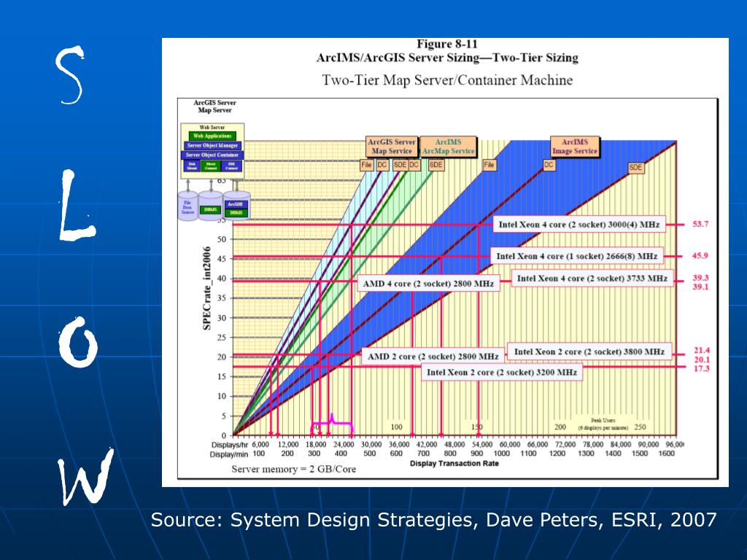This screenshot has height=560, width=747.
Task: Click the magenta bracket marker on the x-axis
Action: [332, 422]
